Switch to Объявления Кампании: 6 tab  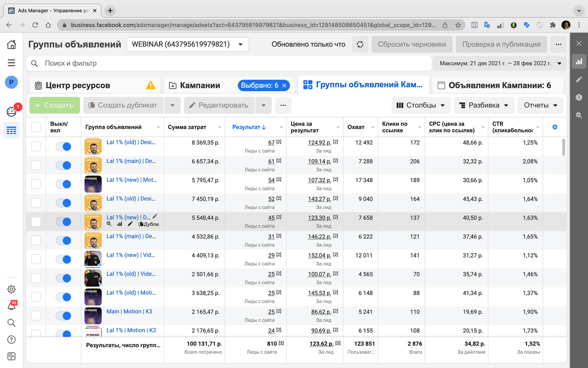(x=498, y=85)
